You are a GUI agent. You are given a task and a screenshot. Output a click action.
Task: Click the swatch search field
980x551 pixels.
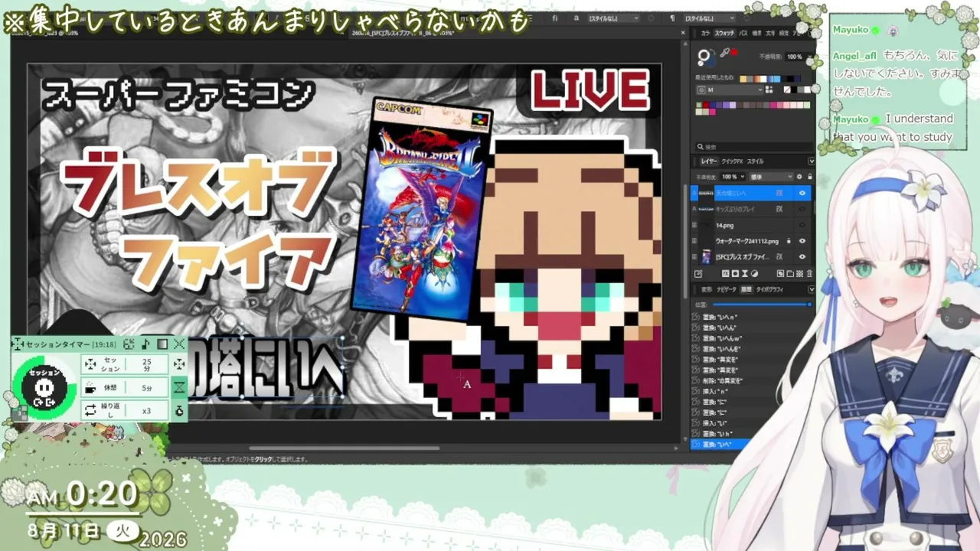click(x=754, y=146)
